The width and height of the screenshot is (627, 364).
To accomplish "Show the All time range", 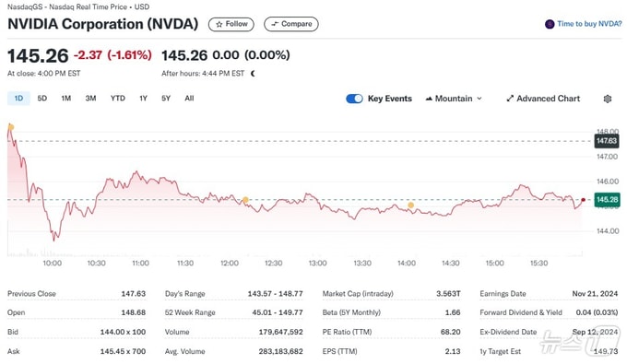I will [189, 99].
